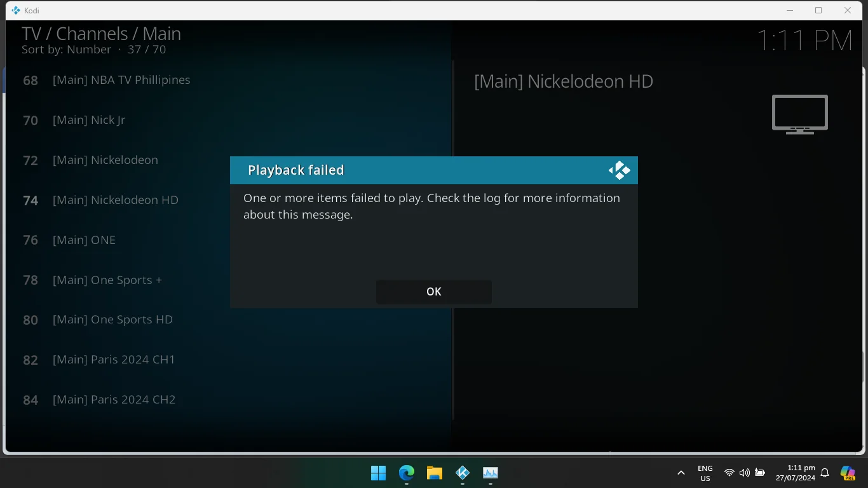This screenshot has height=488, width=868.
Task: Open the ENG US language switcher
Action: click(705, 473)
